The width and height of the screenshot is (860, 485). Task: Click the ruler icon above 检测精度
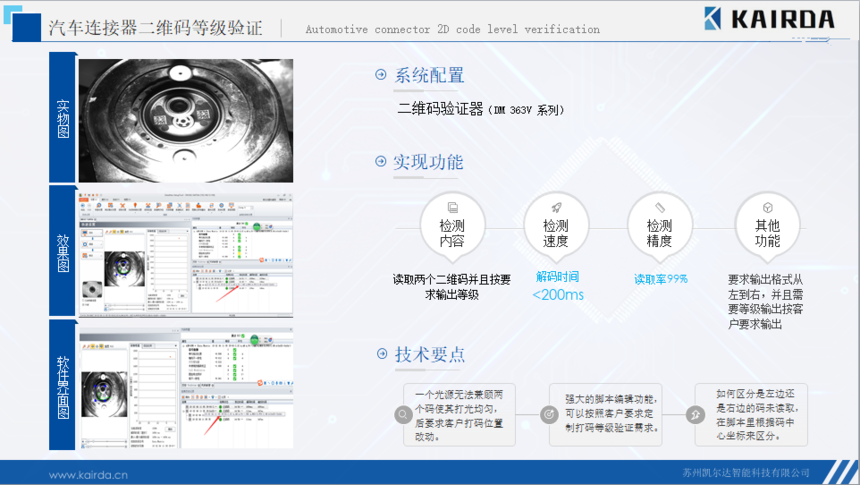tap(660, 207)
